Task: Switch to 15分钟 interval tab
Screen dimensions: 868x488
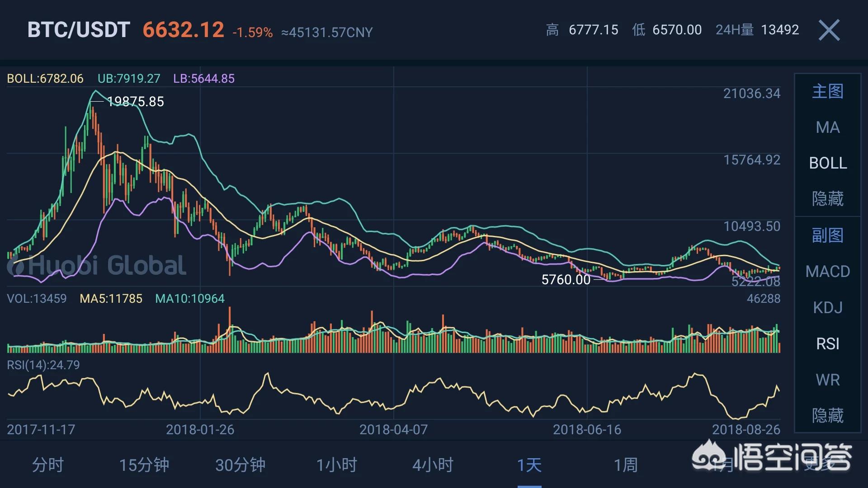Action: [x=144, y=465]
